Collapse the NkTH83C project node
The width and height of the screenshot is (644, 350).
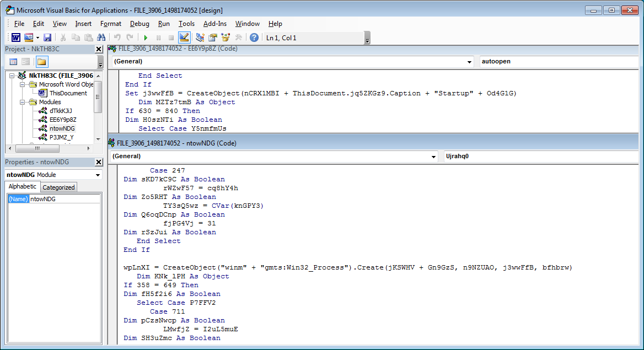pos(12,76)
